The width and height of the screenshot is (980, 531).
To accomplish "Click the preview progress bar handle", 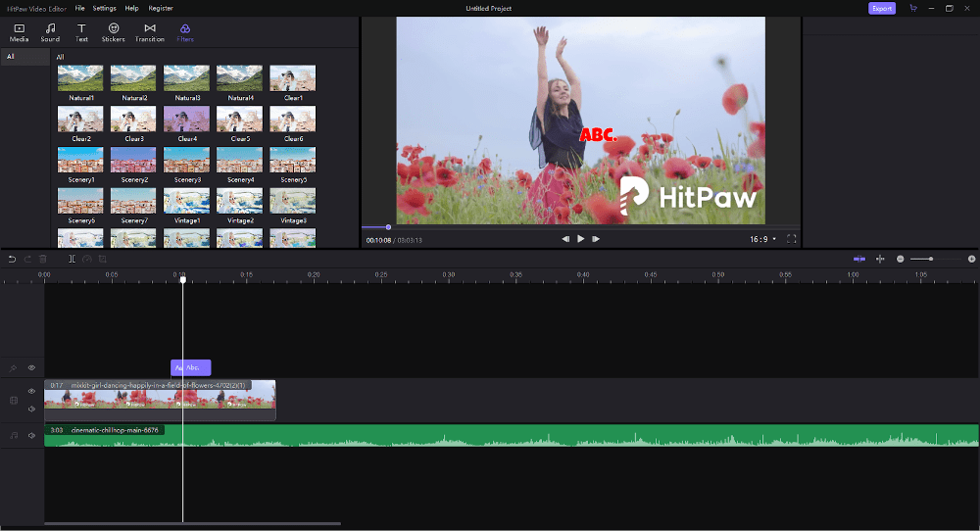I will pos(388,227).
